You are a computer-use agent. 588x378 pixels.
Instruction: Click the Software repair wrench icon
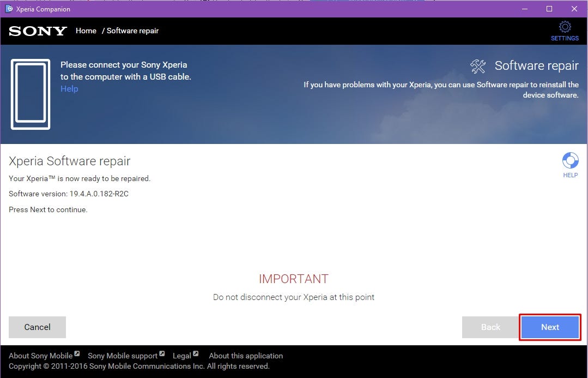(x=478, y=66)
